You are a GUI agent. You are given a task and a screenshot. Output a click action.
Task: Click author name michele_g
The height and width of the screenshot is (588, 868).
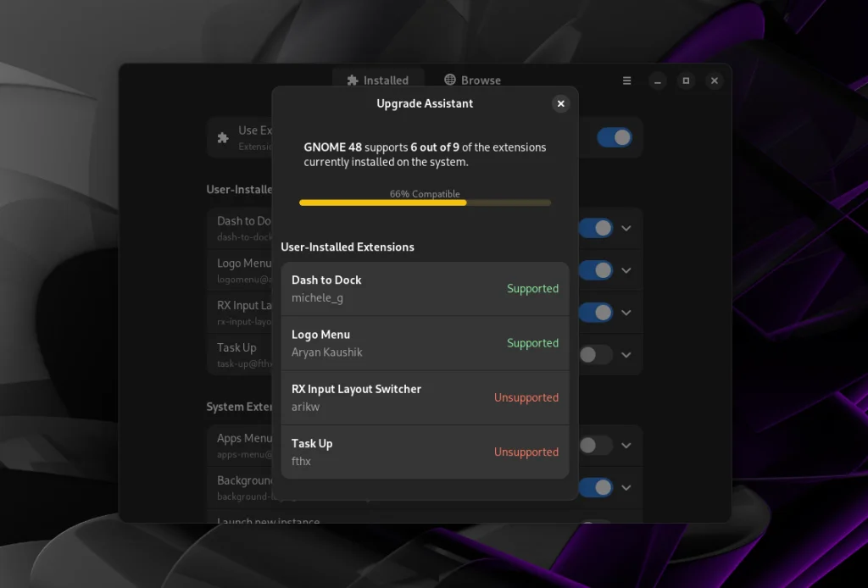click(x=317, y=298)
